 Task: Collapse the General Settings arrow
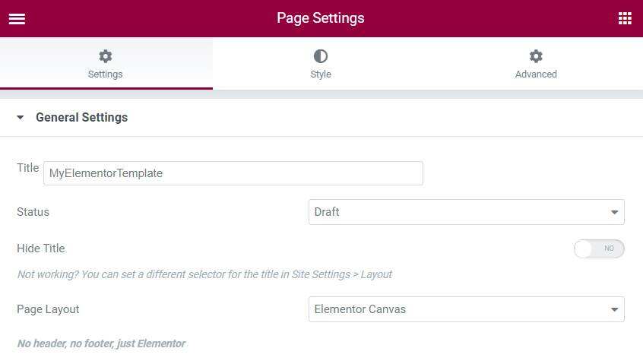21,118
